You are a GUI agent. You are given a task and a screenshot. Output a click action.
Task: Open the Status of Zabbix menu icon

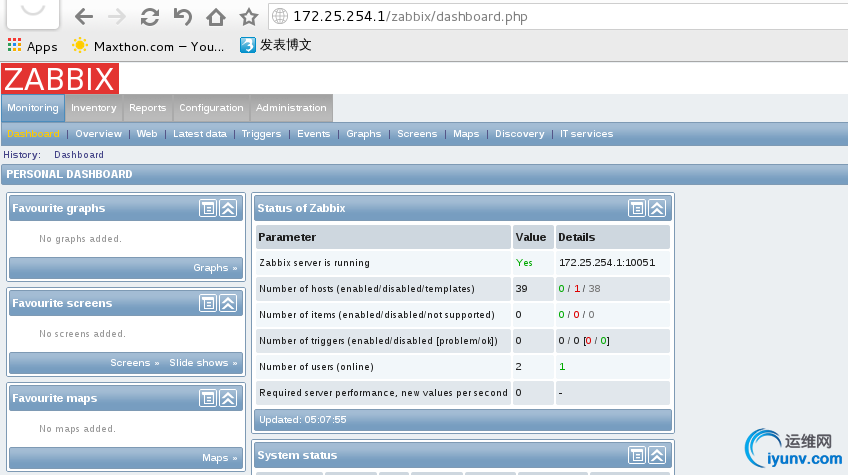[x=637, y=208]
